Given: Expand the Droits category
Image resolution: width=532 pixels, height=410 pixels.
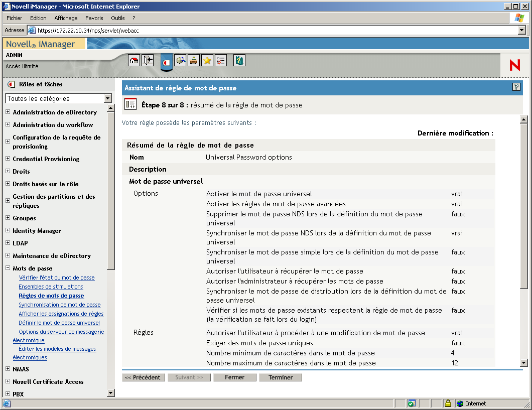Looking at the screenshot, I should 8,171.
